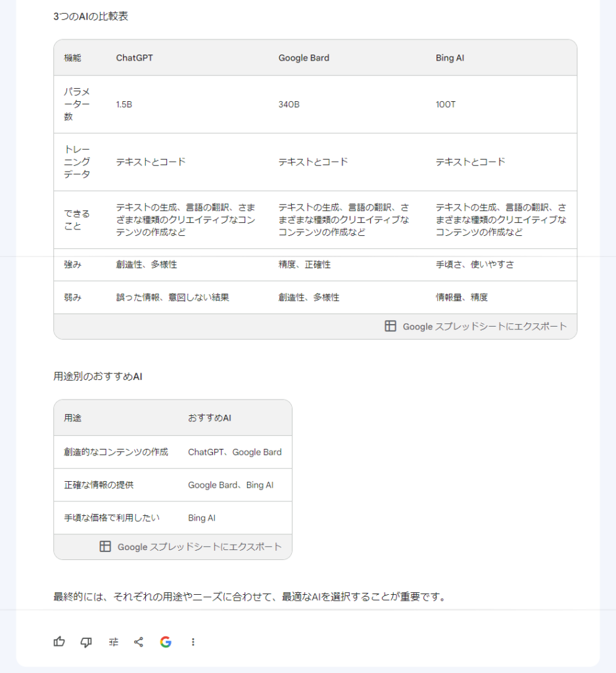Select the 100T parameter value cell
This screenshot has height=673, width=616.
[446, 104]
